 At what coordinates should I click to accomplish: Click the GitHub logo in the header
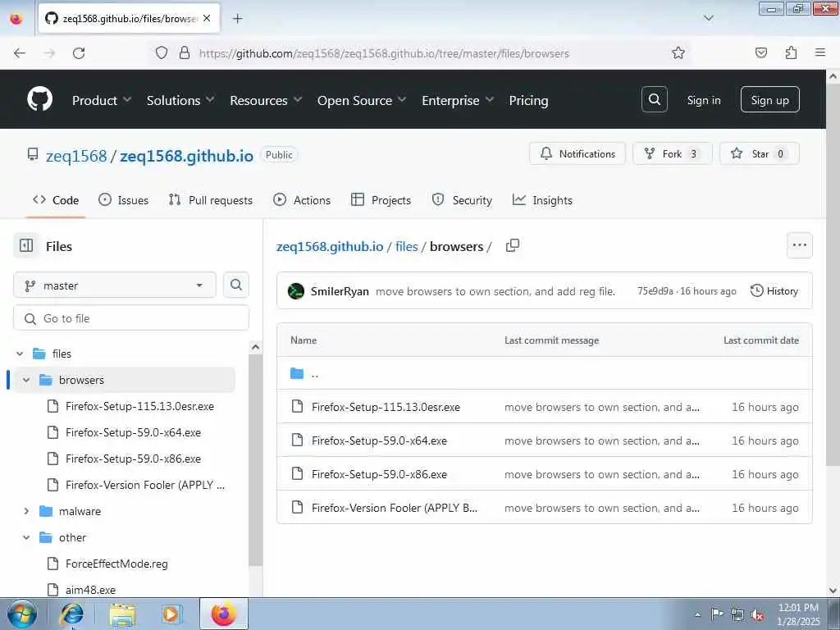click(x=39, y=99)
